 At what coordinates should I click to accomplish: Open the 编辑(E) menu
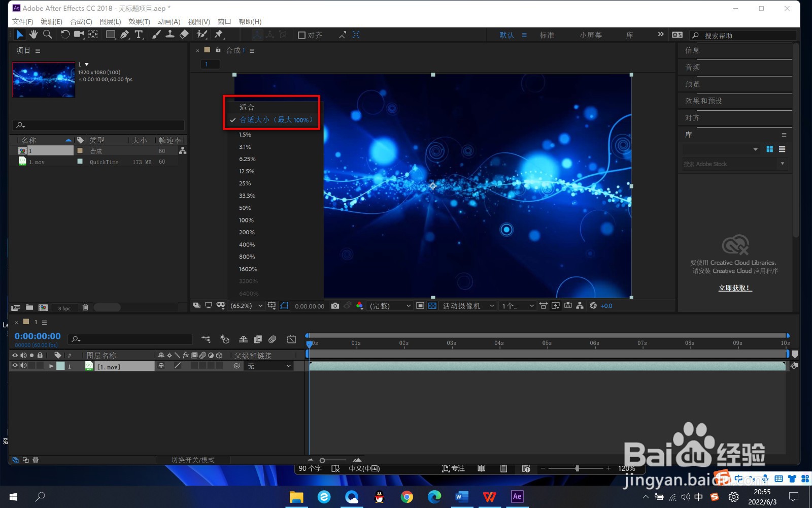coord(51,22)
